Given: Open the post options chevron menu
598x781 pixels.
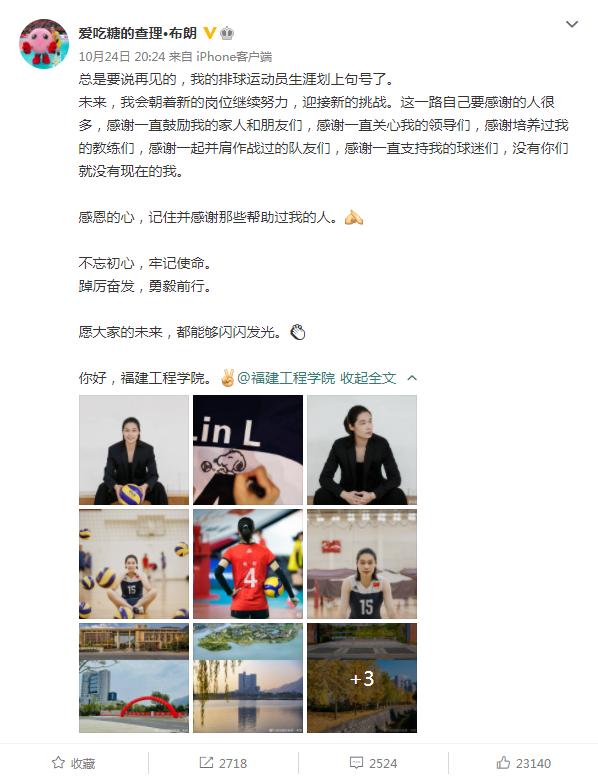Looking at the screenshot, I should [572, 24].
